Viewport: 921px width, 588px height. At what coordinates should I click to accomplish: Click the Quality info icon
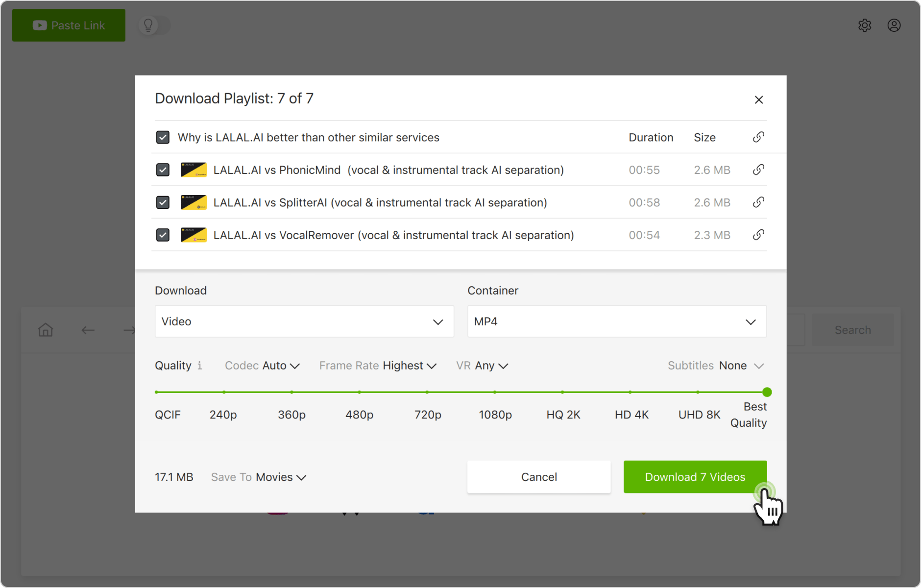199,366
